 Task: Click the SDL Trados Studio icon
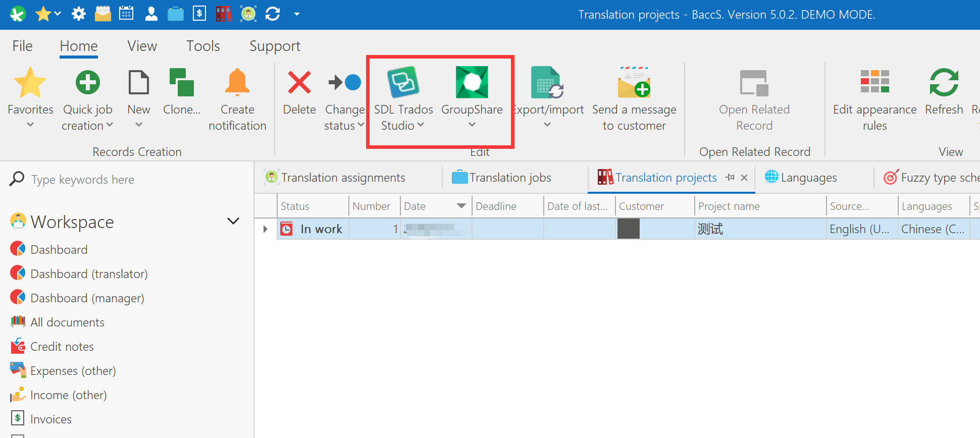click(x=403, y=83)
